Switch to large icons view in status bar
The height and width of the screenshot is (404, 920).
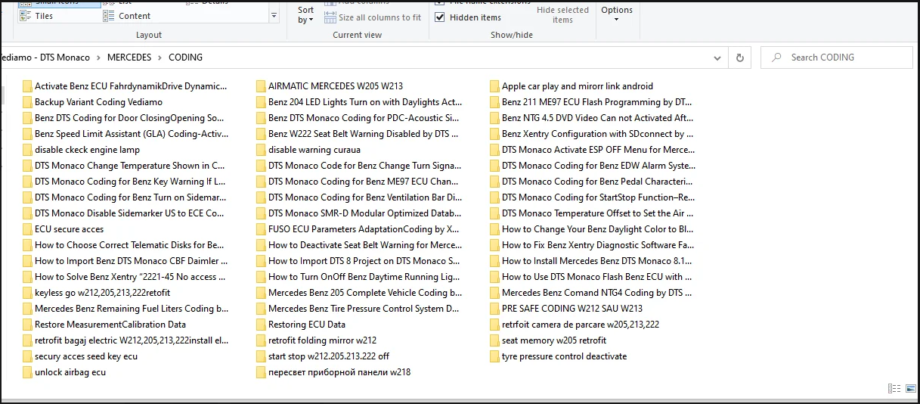[x=910, y=388]
